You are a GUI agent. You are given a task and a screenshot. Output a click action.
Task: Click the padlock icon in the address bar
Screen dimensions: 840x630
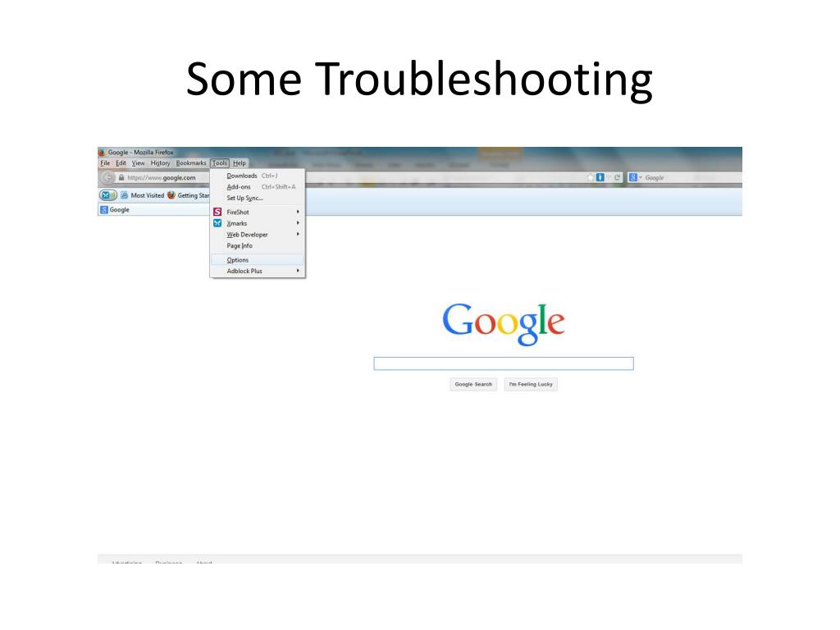(121, 177)
